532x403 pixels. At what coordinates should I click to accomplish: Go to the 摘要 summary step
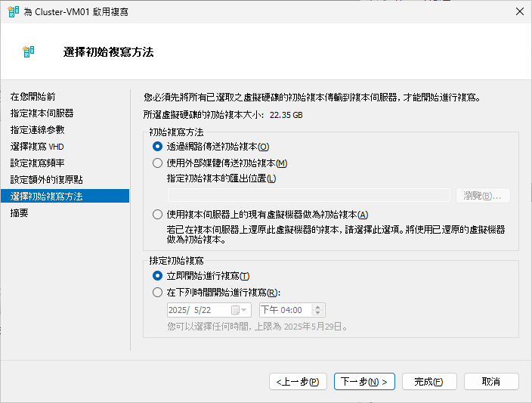20,213
